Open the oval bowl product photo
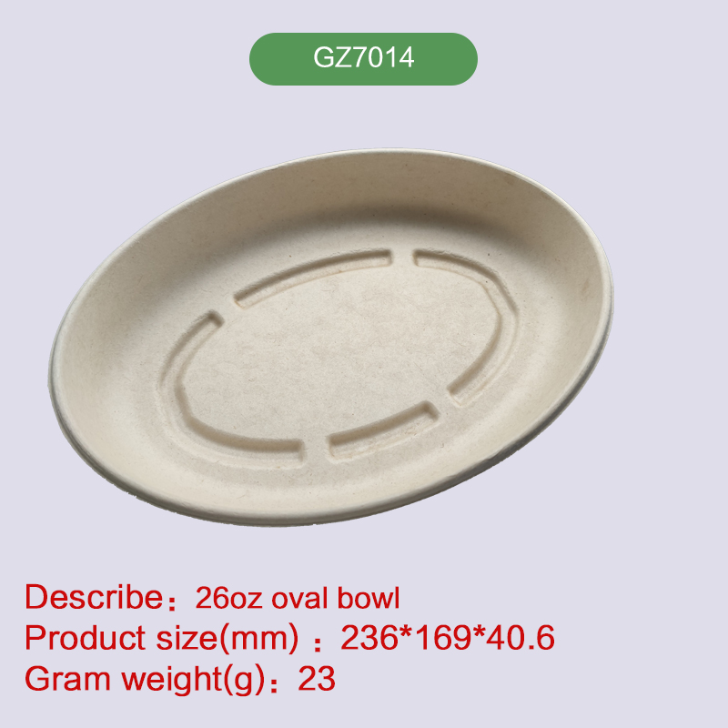The width and height of the screenshot is (728, 728). (330, 337)
